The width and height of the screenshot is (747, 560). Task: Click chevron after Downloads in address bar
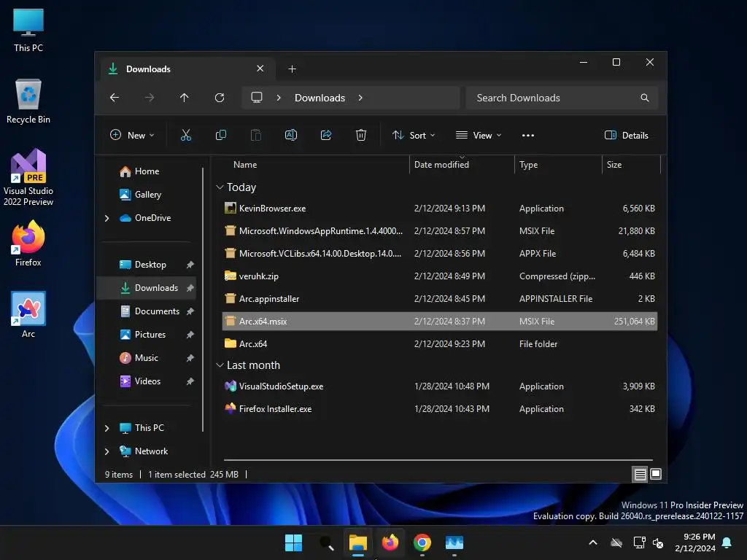[x=360, y=98]
